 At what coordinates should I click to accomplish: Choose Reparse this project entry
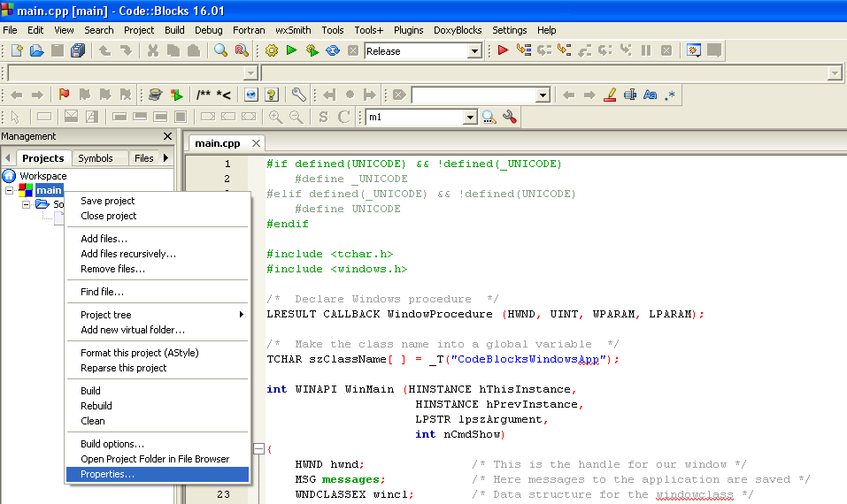[158, 368]
